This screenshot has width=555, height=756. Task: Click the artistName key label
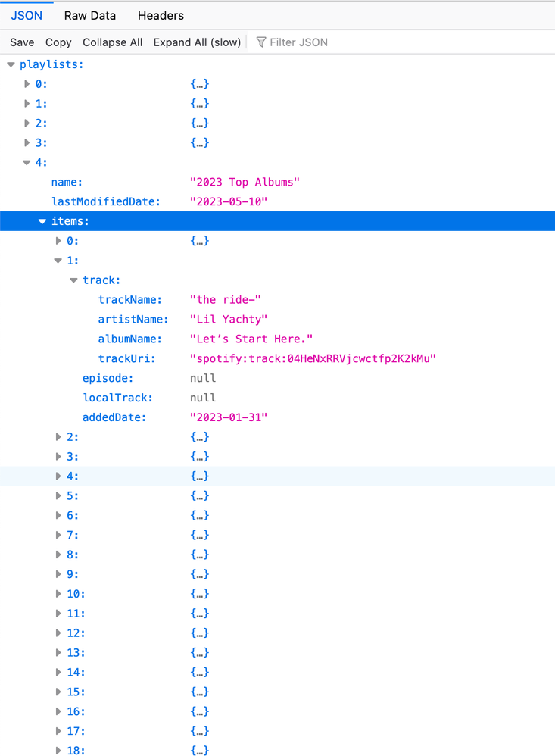pyautogui.click(x=133, y=319)
